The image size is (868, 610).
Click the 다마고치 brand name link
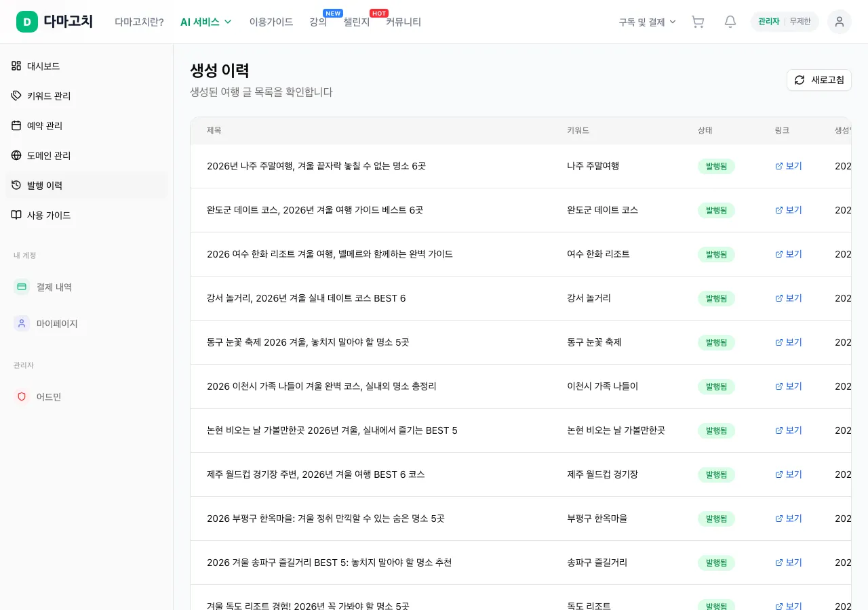pos(68,22)
